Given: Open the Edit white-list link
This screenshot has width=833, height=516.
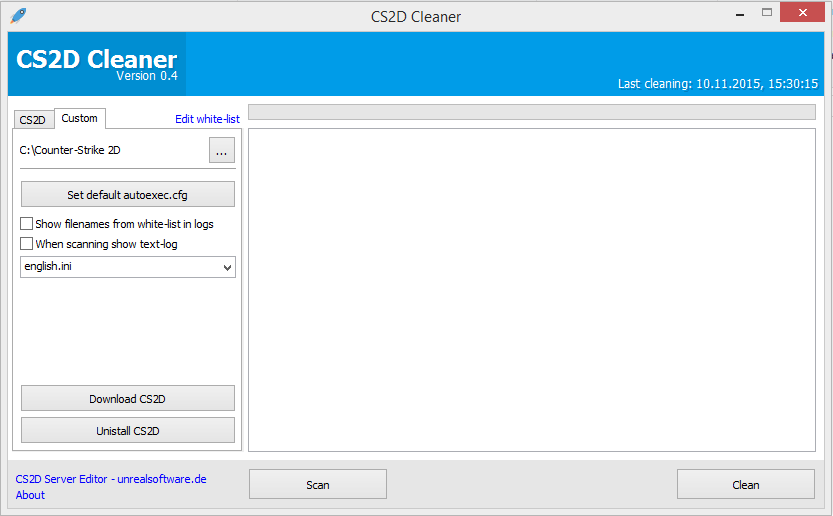Looking at the screenshot, I should pos(207,119).
